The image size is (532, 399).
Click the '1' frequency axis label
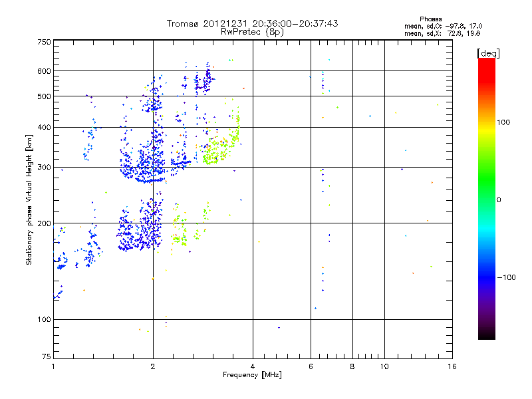tap(53, 366)
